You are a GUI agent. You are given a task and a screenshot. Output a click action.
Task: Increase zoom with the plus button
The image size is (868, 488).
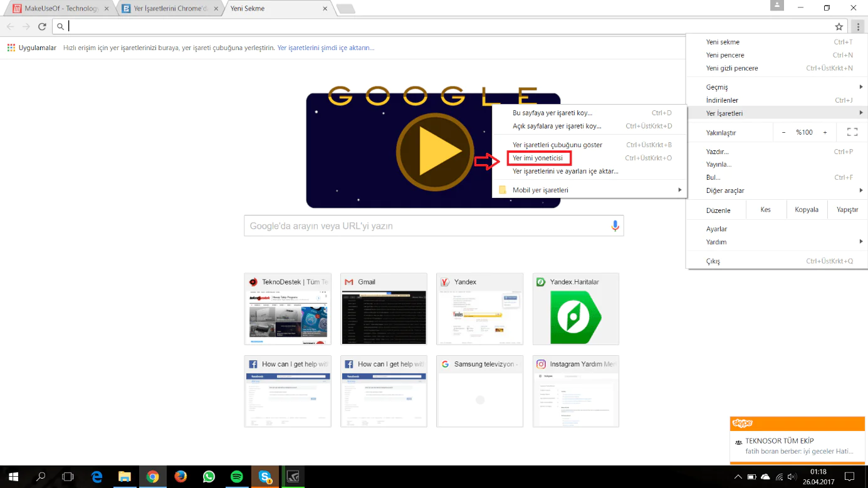[825, 132]
